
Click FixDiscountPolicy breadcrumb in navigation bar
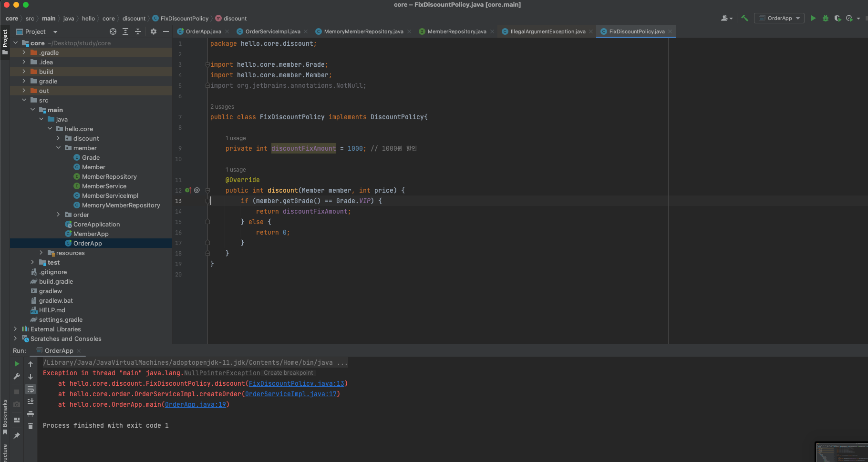pos(180,19)
